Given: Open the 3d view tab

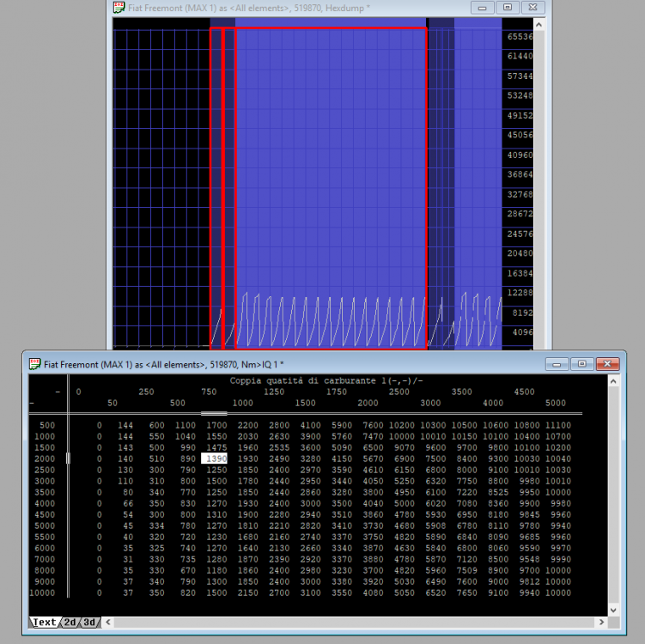Looking at the screenshot, I should pos(88,623).
